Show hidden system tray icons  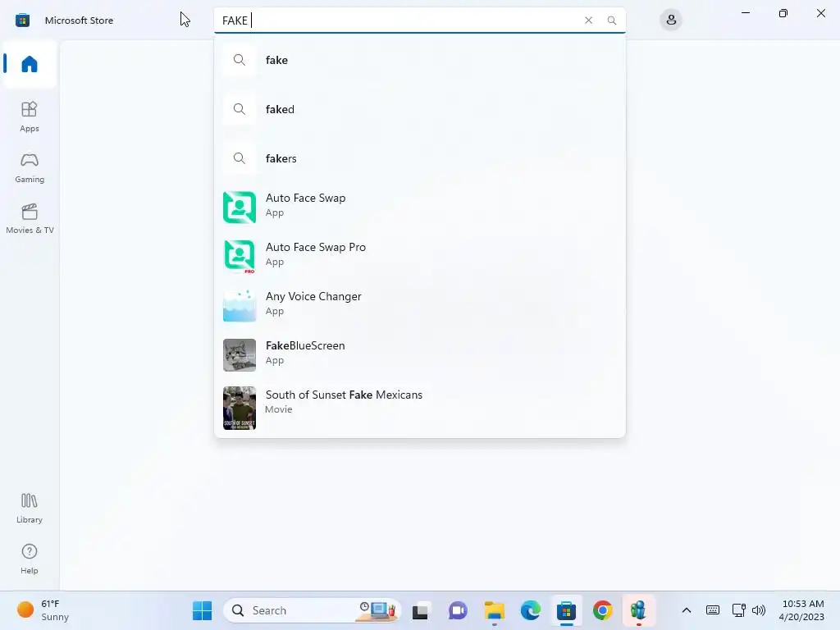[687, 610]
